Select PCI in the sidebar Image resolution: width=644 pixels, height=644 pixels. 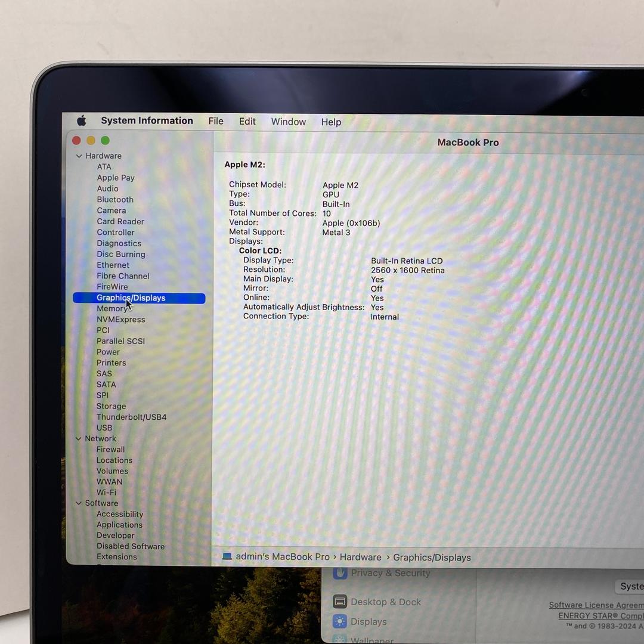pos(103,330)
